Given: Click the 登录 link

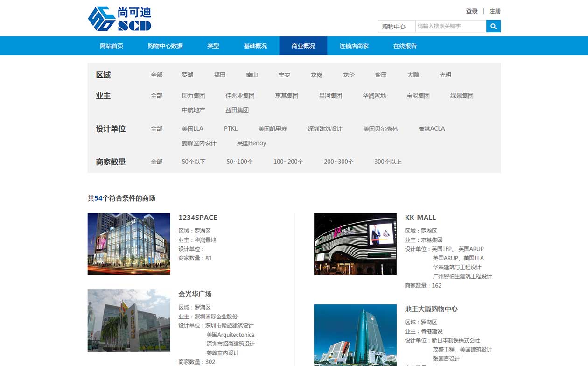Looking at the screenshot, I should coord(472,11).
